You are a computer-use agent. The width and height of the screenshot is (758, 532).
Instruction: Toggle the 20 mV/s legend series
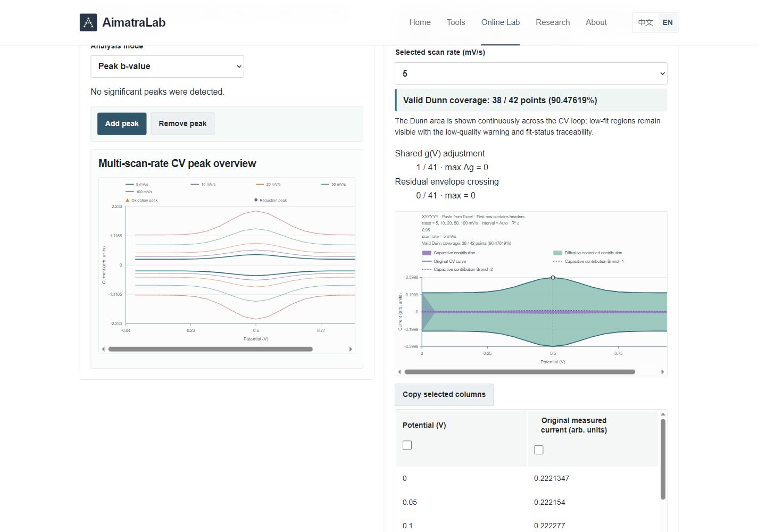[x=268, y=185]
